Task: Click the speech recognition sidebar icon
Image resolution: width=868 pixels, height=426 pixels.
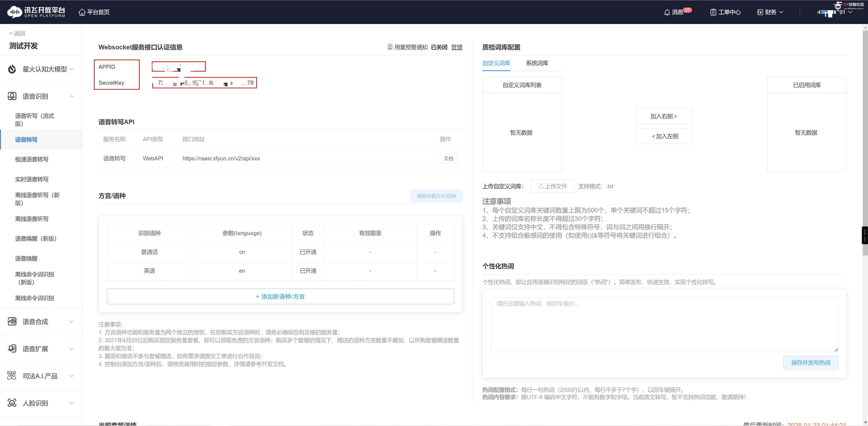Action: 12,96
